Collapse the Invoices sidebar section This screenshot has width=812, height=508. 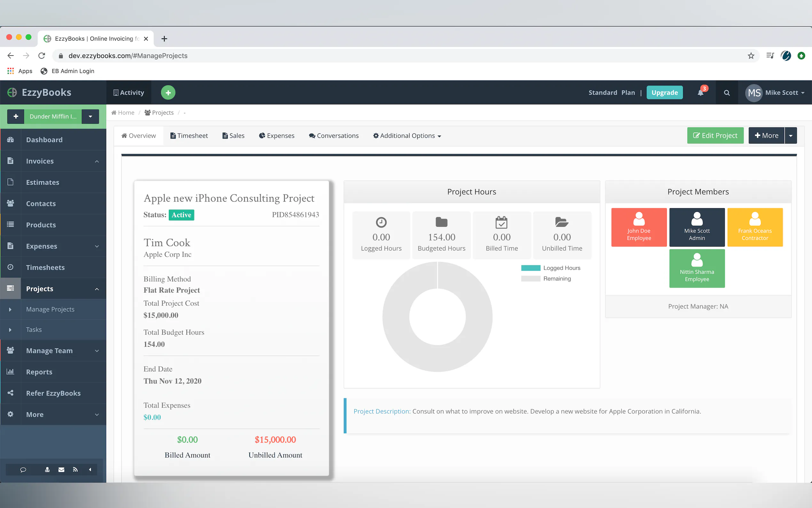point(97,161)
